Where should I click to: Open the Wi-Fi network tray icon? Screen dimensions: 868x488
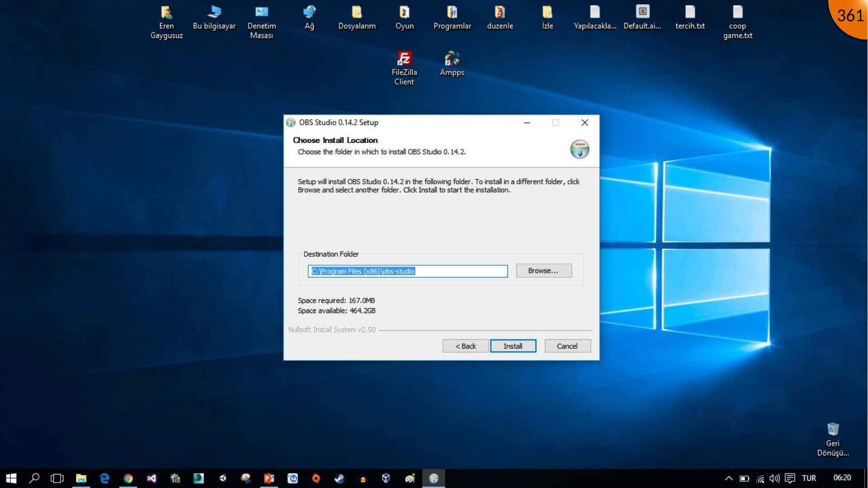click(x=760, y=478)
